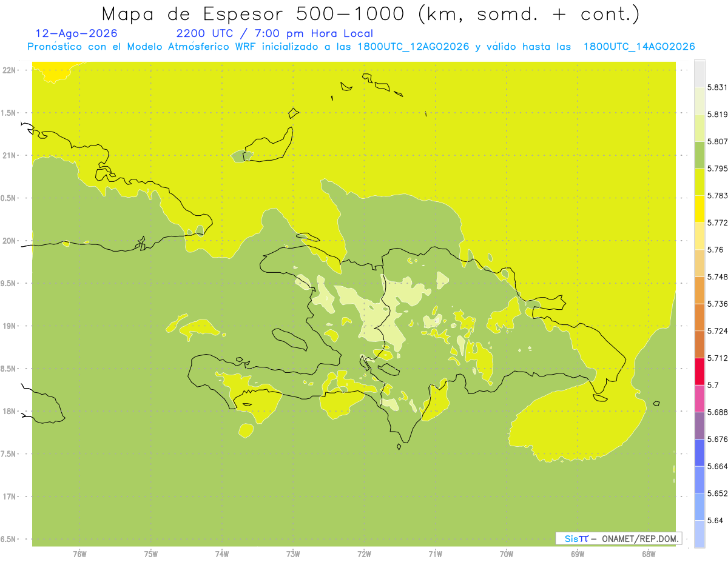Screen dimensions: 728x562
Task: Click the green colorbar swatch between 5.795 and 5.807
Action: (699, 155)
